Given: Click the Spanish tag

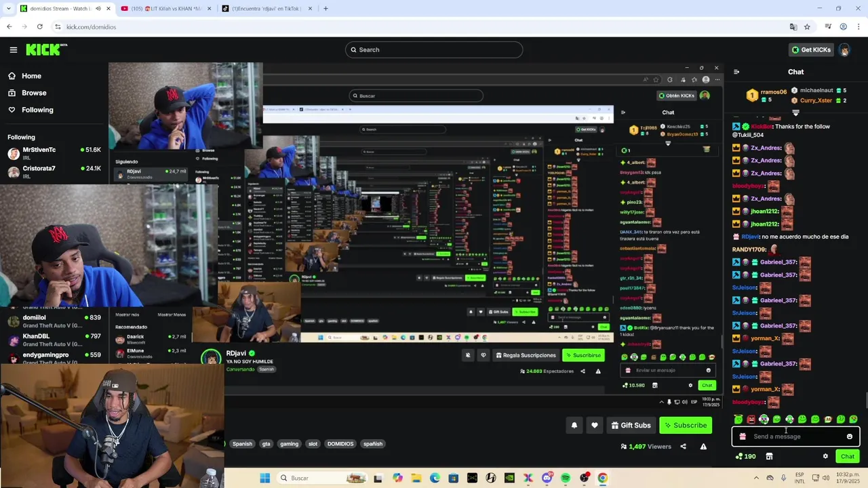Looking at the screenshot, I should (242, 444).
